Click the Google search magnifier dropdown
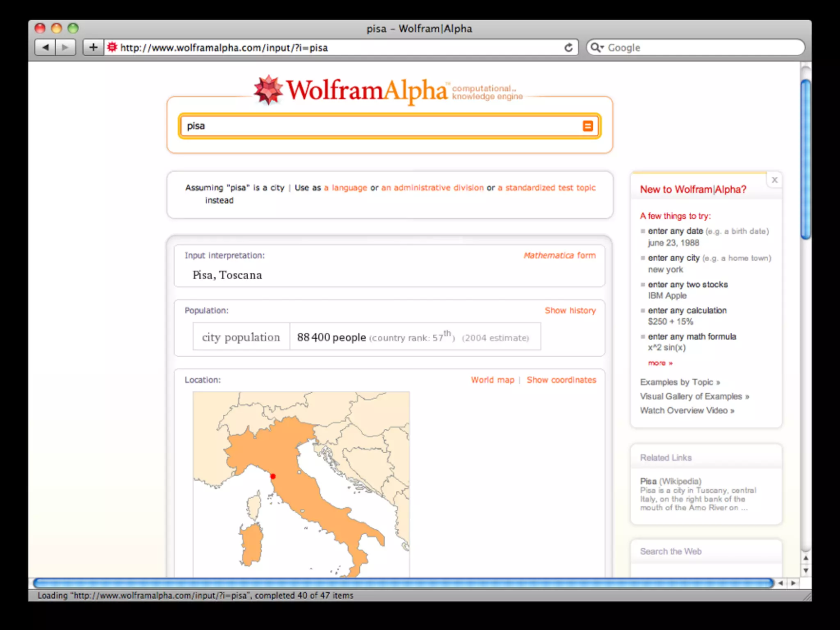Screen dimensions: 840x630 point(597,48)
